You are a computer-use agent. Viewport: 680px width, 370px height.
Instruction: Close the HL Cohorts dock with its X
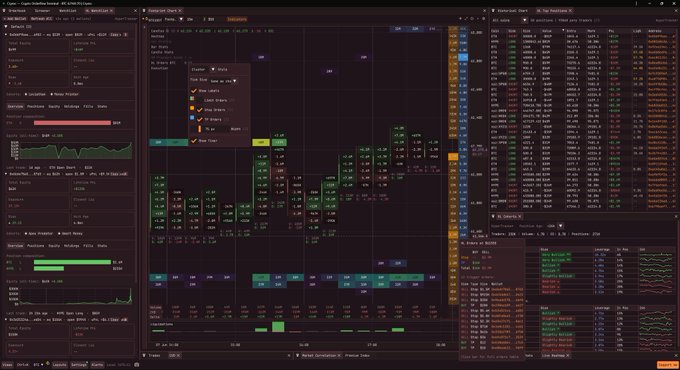tap(676, 216)
